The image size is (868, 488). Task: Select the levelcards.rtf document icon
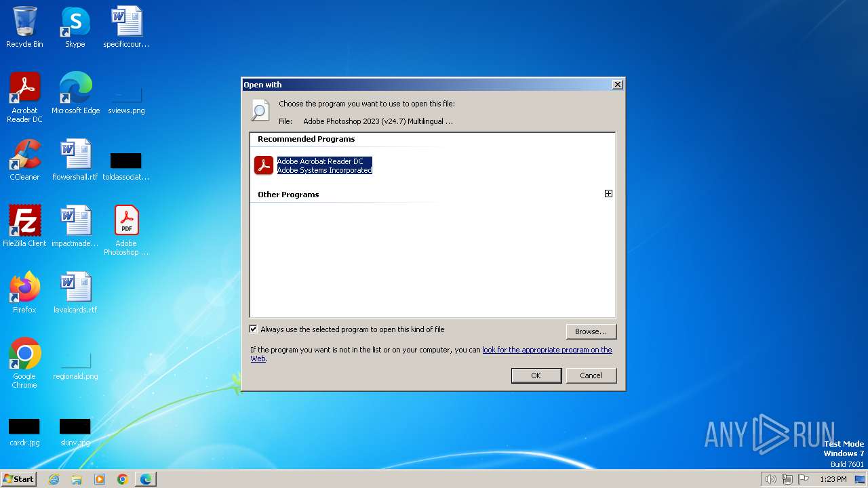pos(75,293)
